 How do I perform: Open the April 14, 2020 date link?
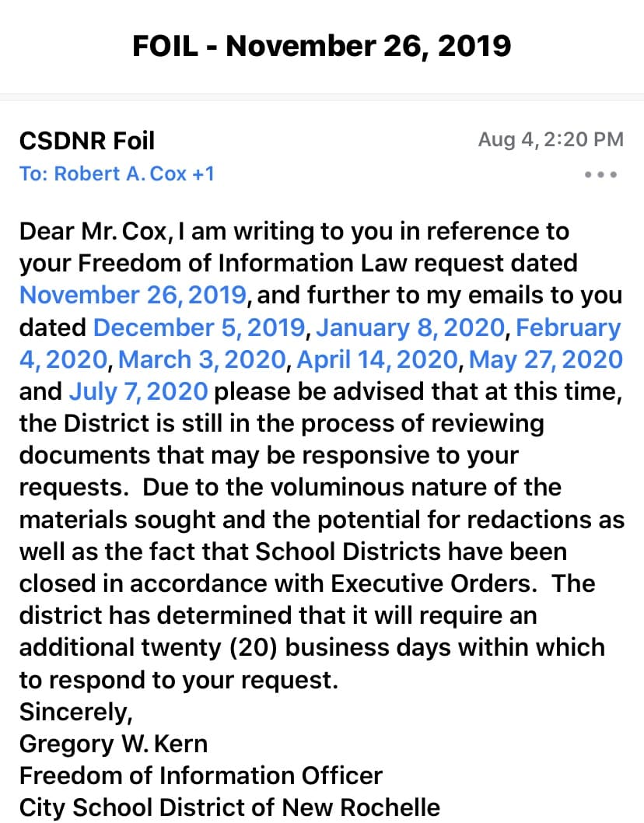[x=379, y=359]
